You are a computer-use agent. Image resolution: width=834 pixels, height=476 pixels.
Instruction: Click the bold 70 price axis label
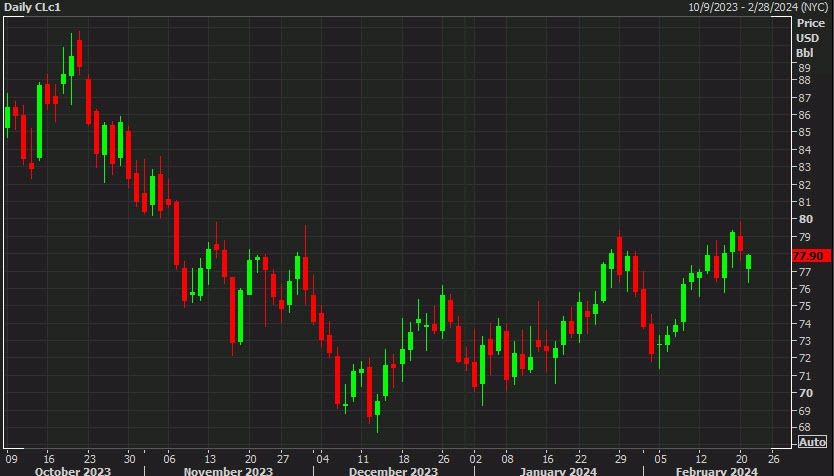(x=805, y=393)
